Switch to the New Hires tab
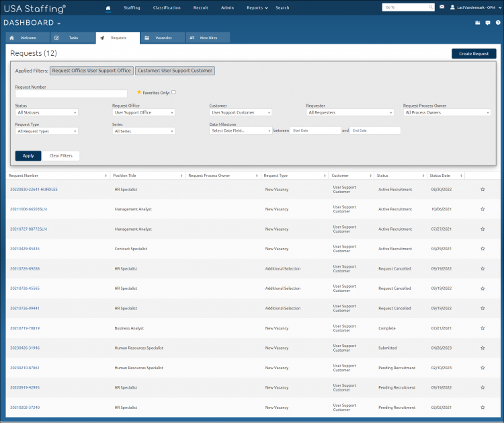This screenshot has height=423, width=504. click(x=208, y=38)
